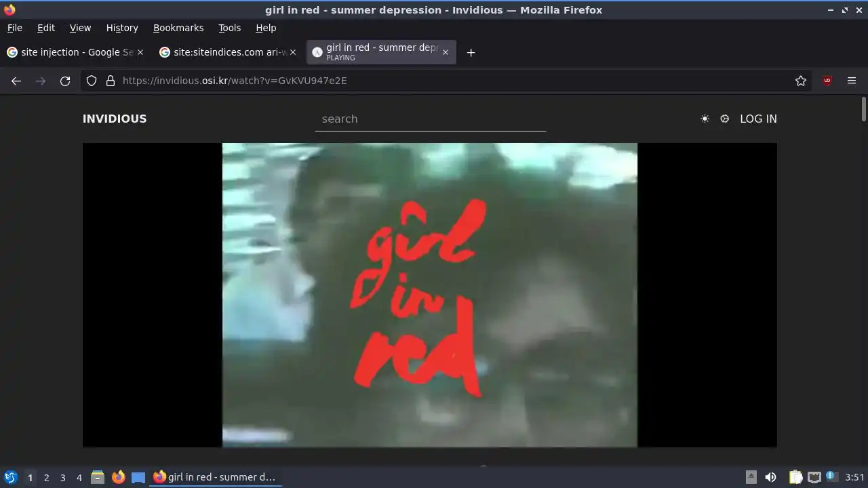Image resolution: width=868 pixels, height=488 pixels.
Task: Launch Firefox from the taskbar launcher
Action: (x=119, y=477)
